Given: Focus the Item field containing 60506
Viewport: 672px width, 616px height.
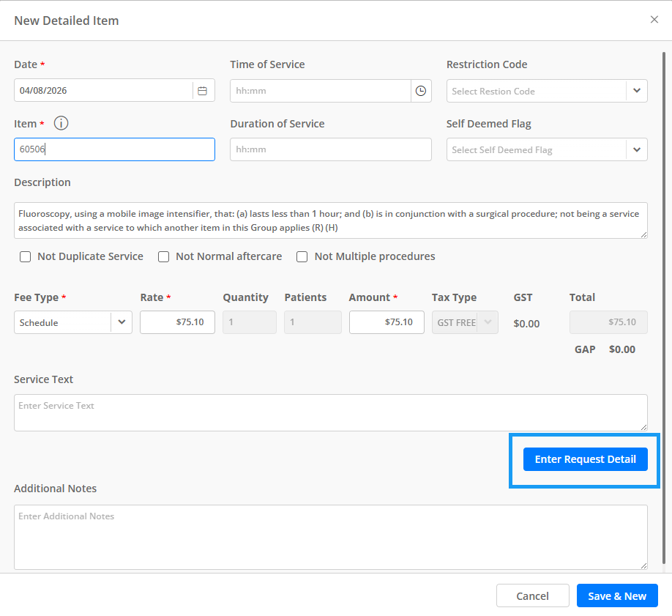Looking at the screenshot, I should (x=114, y=149).
